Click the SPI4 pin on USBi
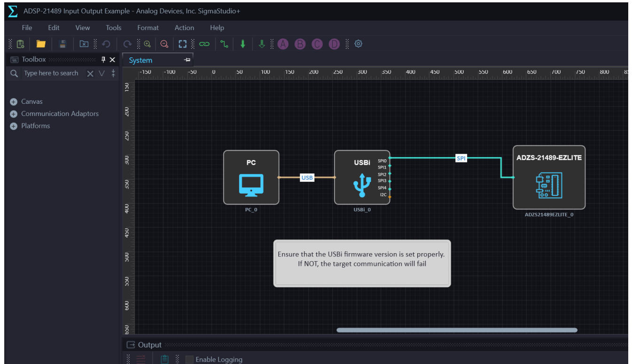 390,188
